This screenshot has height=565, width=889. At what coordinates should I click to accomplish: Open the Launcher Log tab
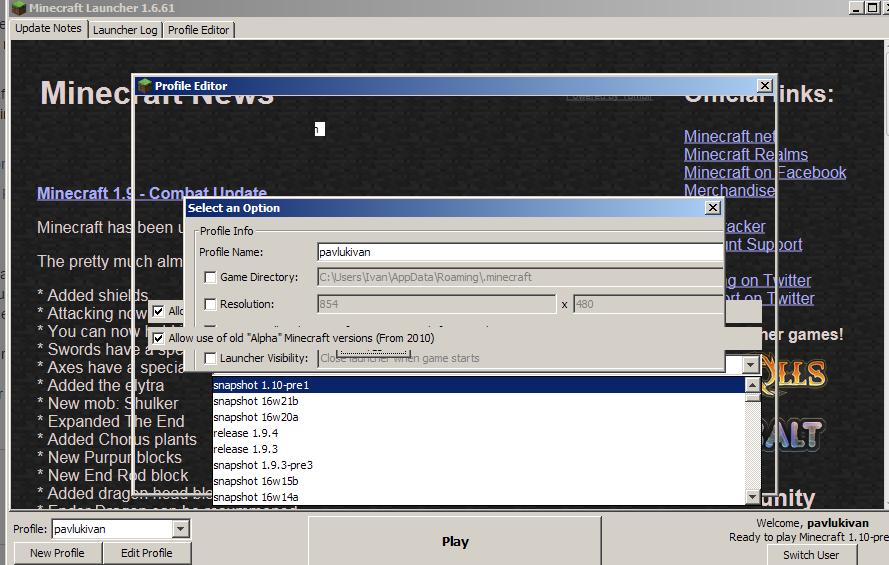pyautogui.click(x=125, y=30)
